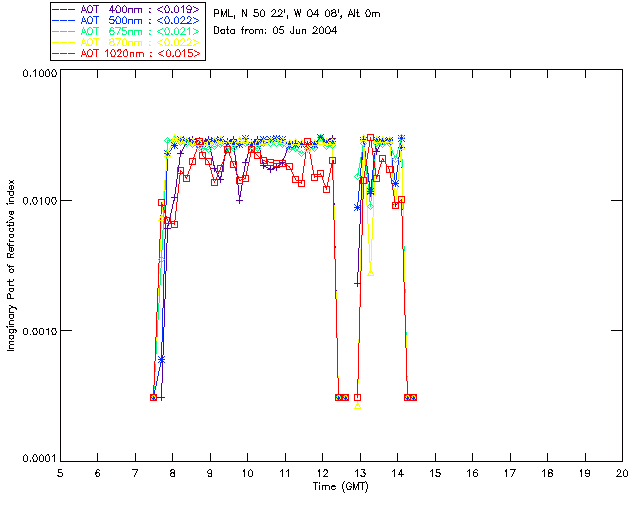Click the 'AOT 675nm : <0.021>' legend entry
640x512 pixels.
[x=127, y=31]
